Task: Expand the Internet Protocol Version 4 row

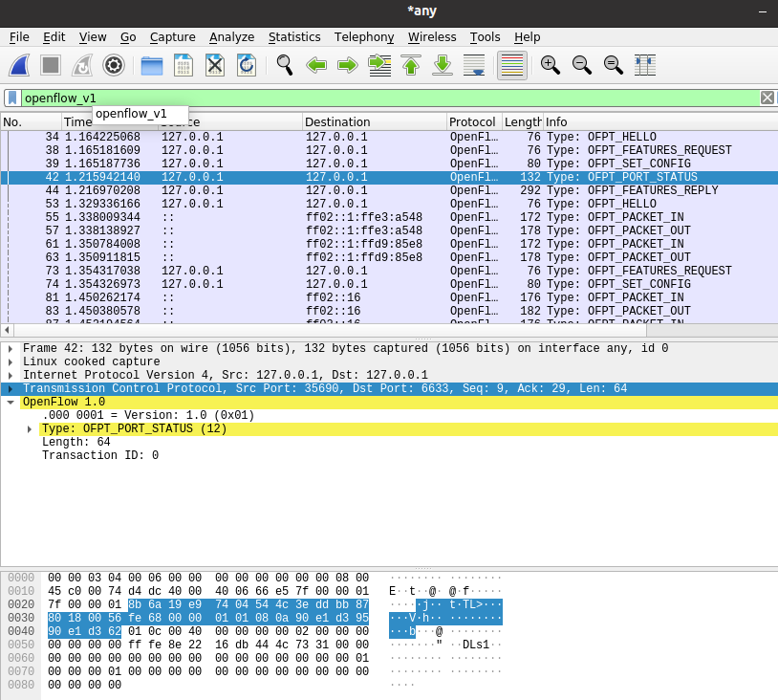Action: [x=11, y=376]
